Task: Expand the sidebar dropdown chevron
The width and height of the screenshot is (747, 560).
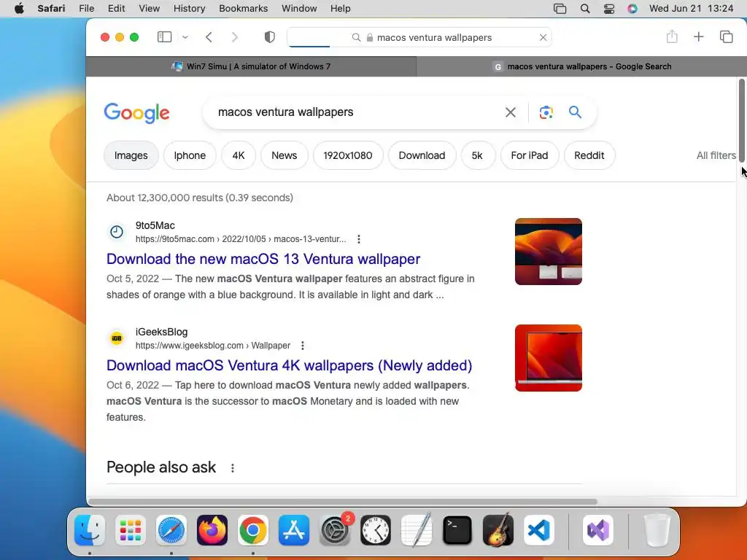Action: [x=185, y=37]
